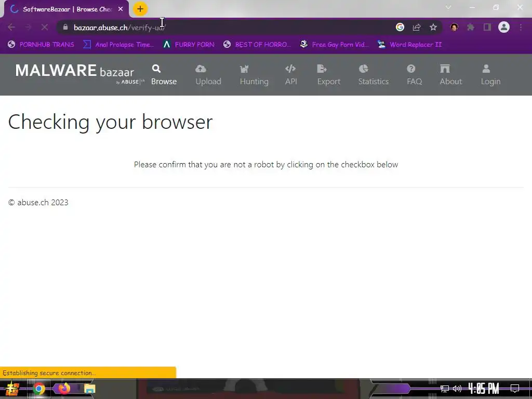
Task: Click the 'Checking your browser' heading
Action: pyautogui.click(x=110, y=122)
